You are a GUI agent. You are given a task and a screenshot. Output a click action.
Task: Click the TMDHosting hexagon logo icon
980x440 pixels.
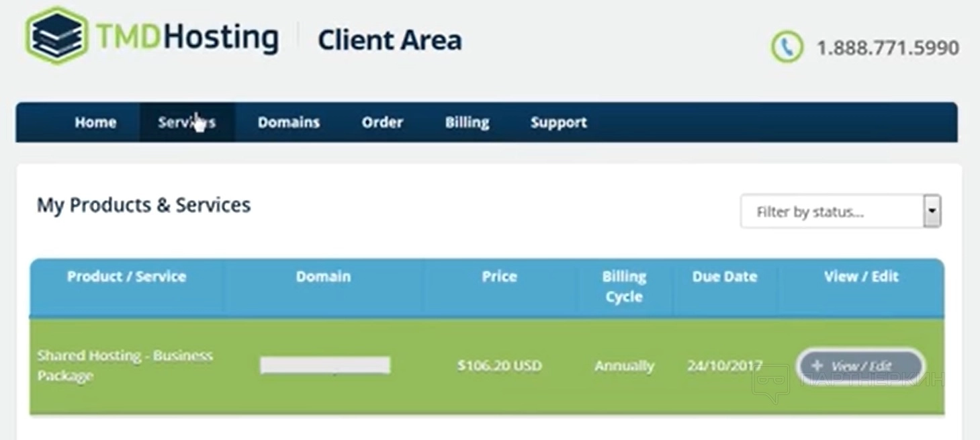click(x=57, y=35)
